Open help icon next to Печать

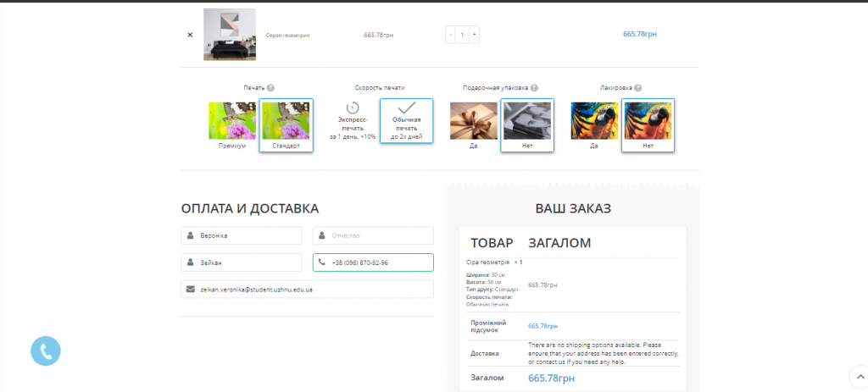point(270,88)
